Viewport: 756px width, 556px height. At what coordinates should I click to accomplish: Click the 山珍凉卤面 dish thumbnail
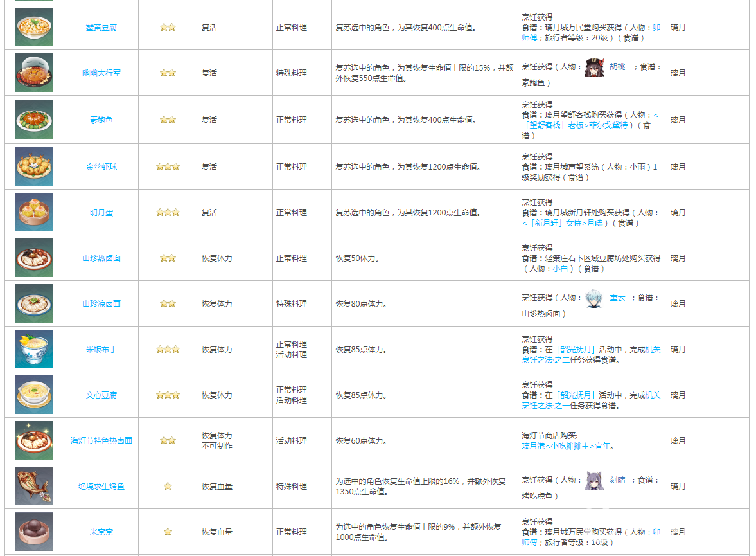pyautogui.click(x=34, y=303)
